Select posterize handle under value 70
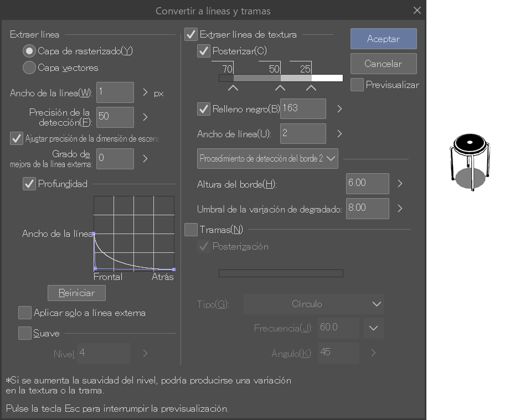 [233, 88]
